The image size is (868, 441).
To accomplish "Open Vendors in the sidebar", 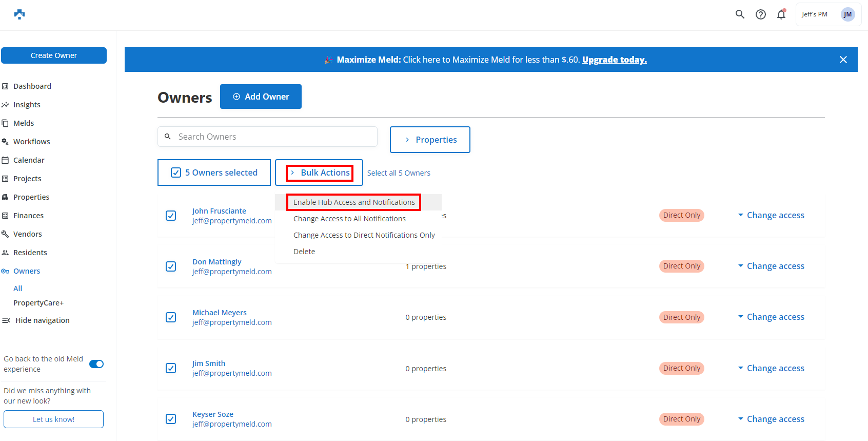I will [x=27, y=234].
